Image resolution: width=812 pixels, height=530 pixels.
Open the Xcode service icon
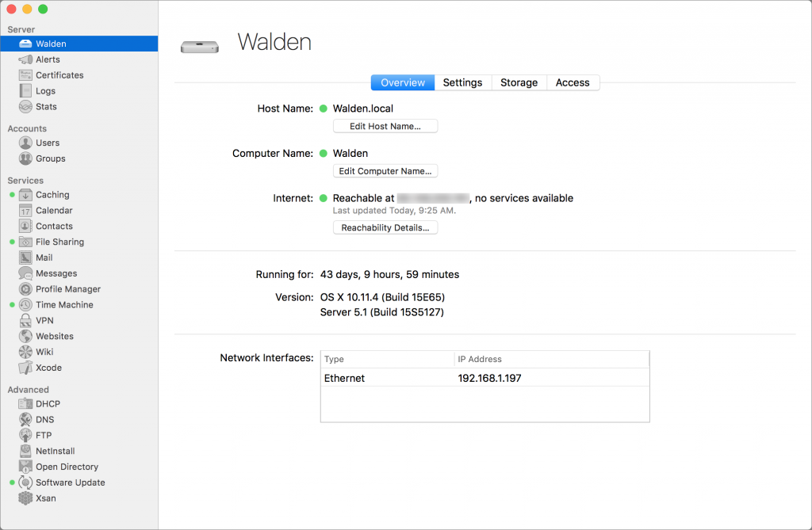(25, 368)
